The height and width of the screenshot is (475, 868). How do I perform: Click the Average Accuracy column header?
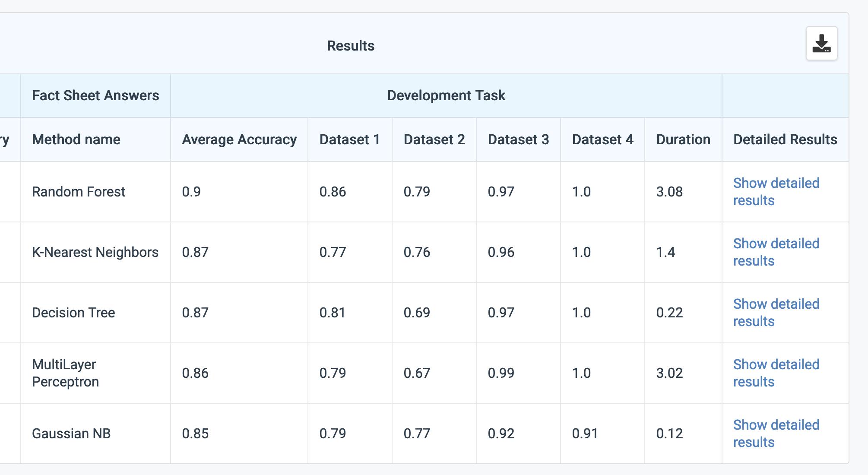pyautogui.click(x=239, y=139)
